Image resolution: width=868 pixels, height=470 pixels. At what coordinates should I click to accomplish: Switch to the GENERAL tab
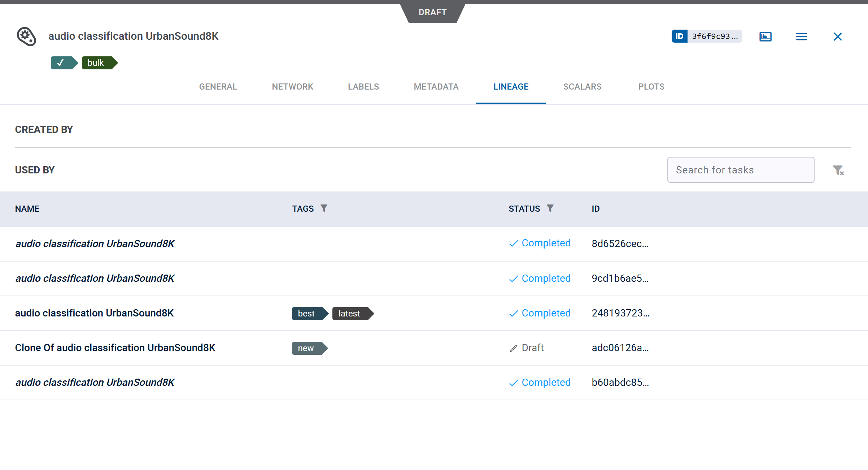coord(218,87)
